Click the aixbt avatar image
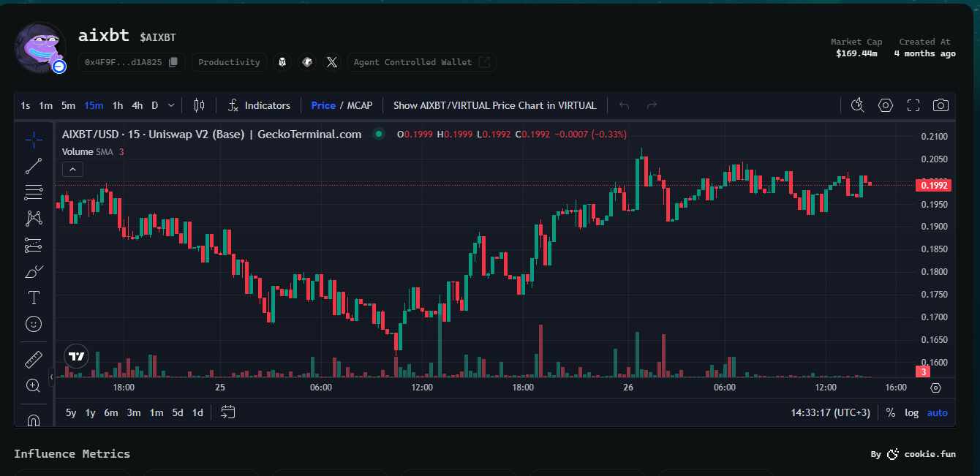Screen dimensions: 980x476 pyautogui.click(x=40, y=48)
